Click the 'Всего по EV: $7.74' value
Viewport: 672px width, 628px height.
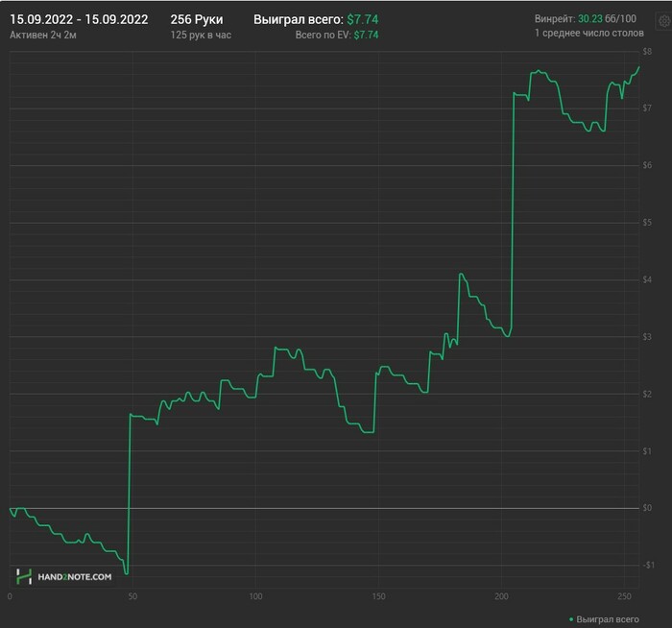(x=337, y=35)
